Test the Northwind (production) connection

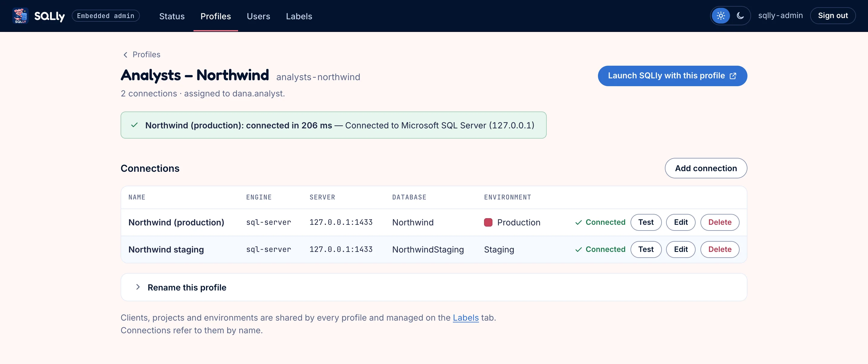click(646, 222)
